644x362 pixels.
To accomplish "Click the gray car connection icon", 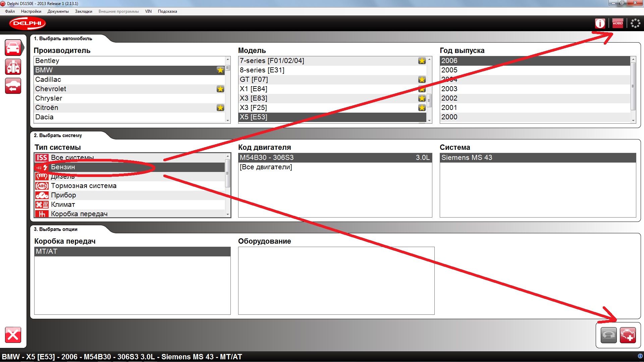I will 608,335.
